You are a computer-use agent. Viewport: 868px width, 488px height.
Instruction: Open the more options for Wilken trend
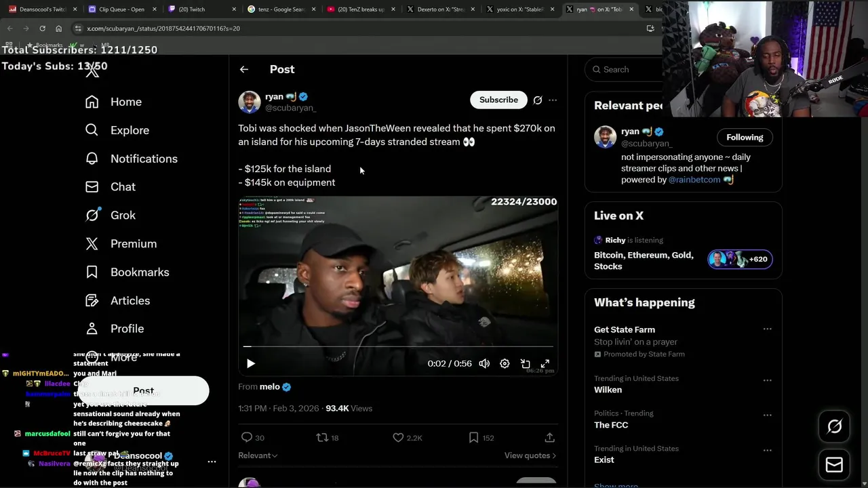point(767,380)
